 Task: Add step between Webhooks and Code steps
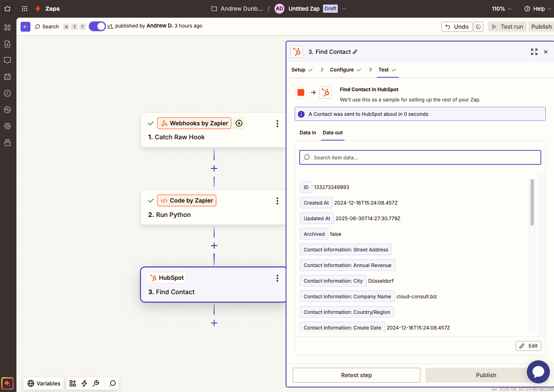tap(214, 168)
